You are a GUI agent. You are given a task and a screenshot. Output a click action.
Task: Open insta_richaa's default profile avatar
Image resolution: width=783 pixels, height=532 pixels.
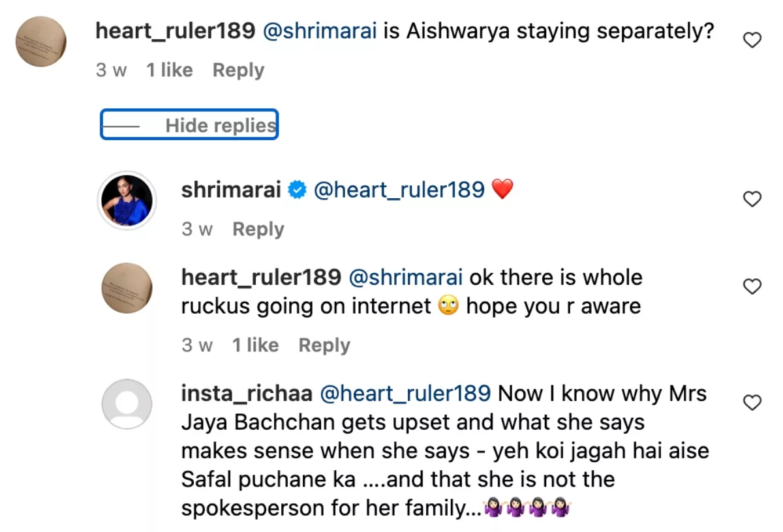pyautogui.click(x=127, y=404)
